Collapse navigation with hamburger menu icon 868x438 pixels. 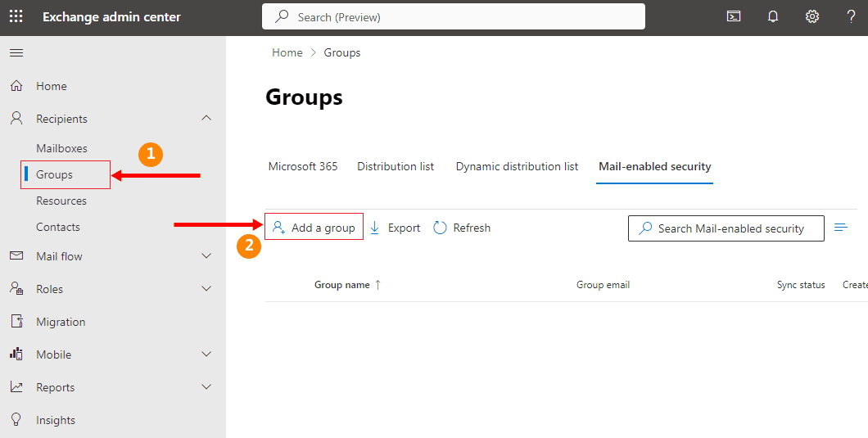(16, 53)
